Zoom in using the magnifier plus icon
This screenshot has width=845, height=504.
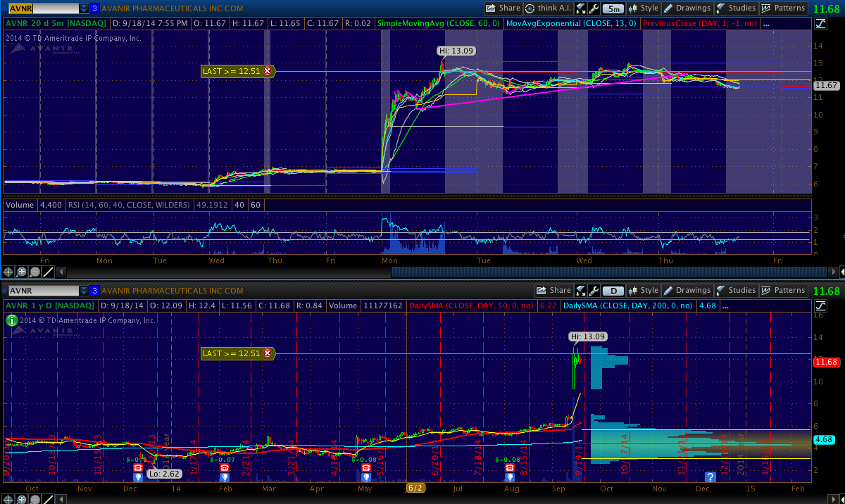pos(22,272)
